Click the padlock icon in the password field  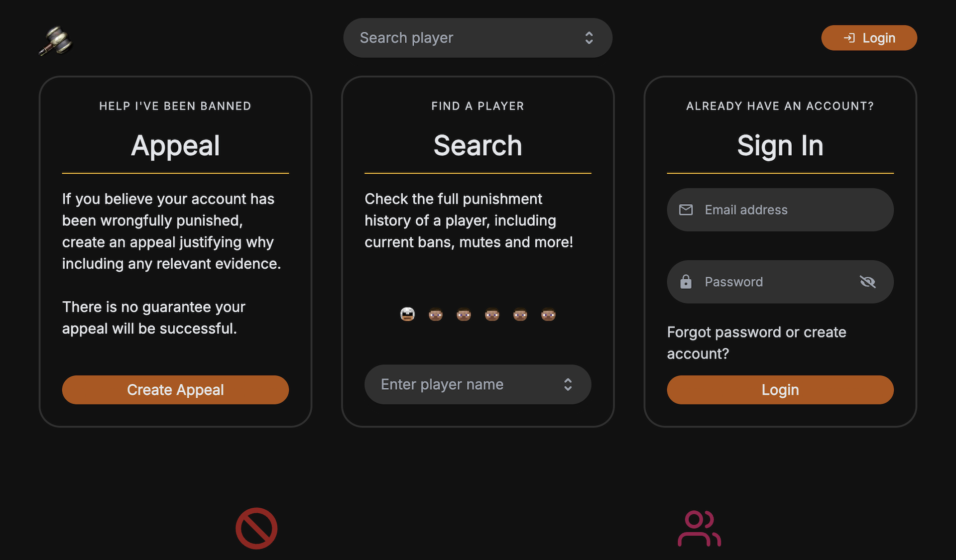(686, 281)
